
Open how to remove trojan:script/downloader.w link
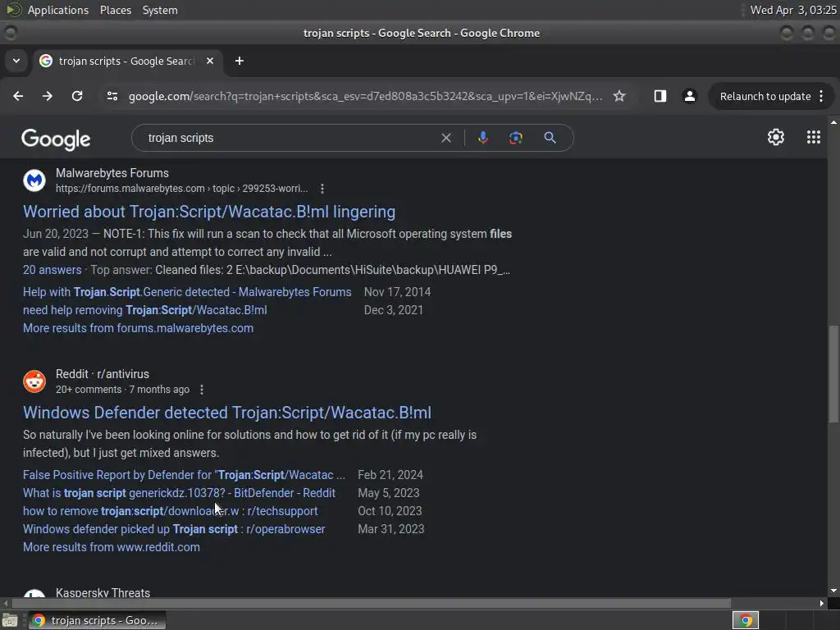(x=171, y=511)
